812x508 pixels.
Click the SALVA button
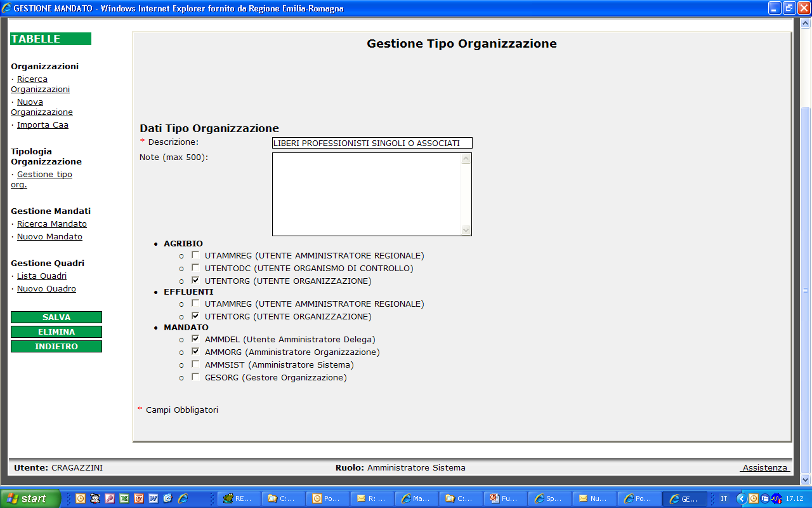click(56, 317)
